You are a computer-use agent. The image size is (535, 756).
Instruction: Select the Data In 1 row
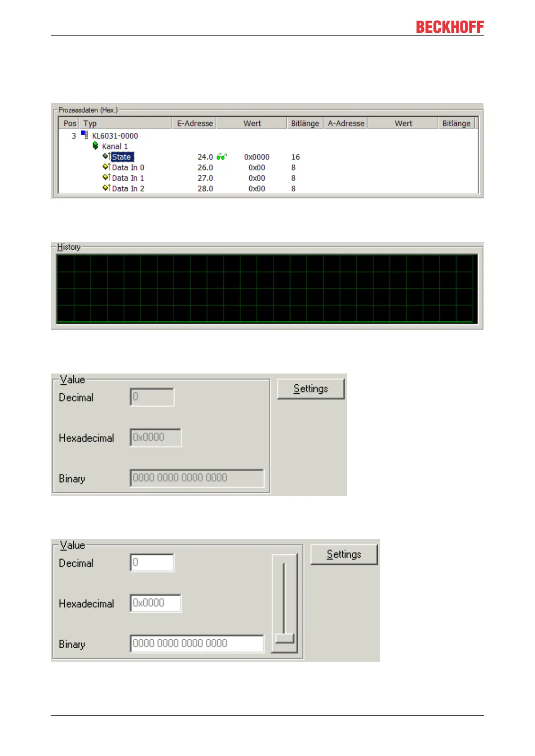tap(128, 178)
